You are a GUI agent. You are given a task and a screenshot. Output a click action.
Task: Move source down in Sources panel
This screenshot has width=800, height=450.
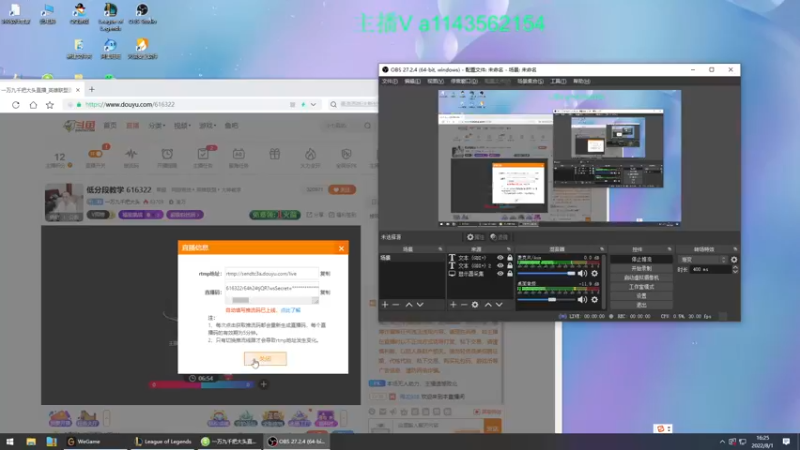pos(499,305)
